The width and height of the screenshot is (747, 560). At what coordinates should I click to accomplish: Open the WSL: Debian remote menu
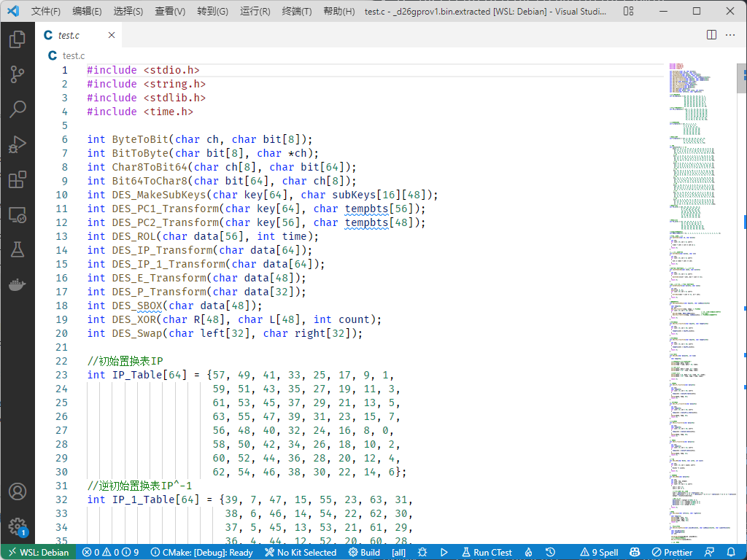tap(38, 552)
